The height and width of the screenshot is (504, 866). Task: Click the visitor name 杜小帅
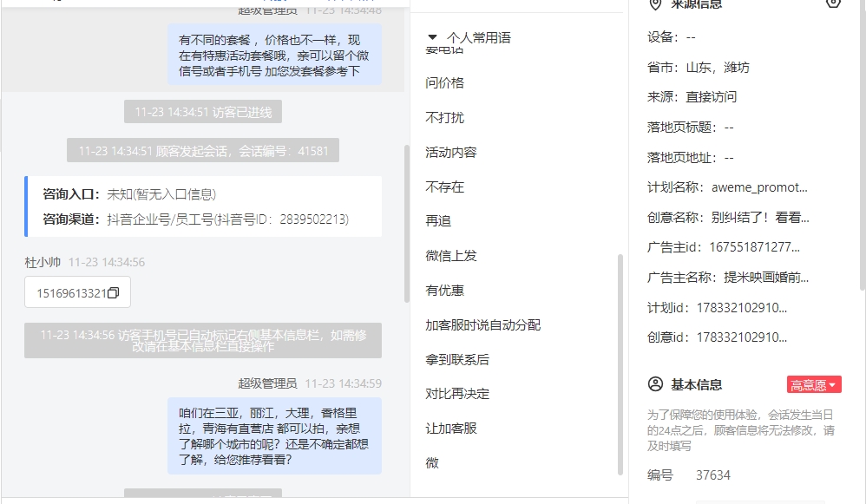tap(43, 262)
